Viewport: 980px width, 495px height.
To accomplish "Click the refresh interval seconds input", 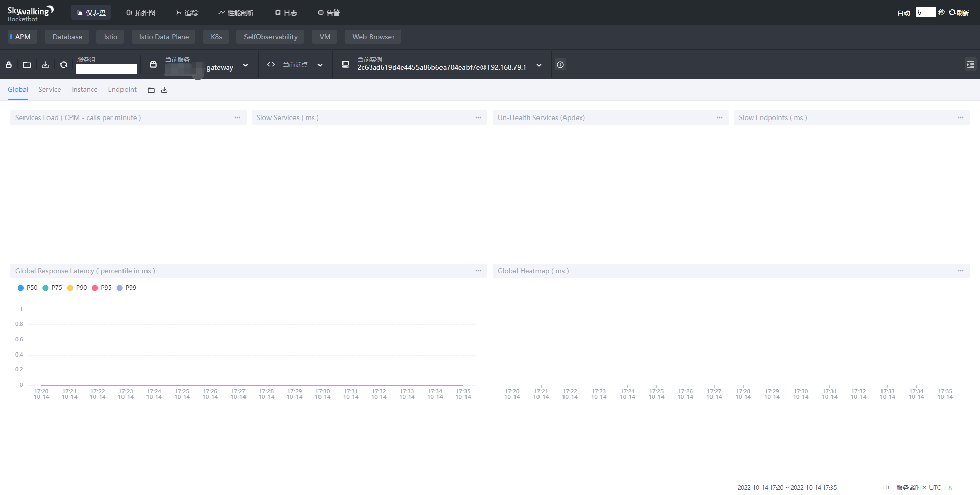I will (x=925, y=12).
